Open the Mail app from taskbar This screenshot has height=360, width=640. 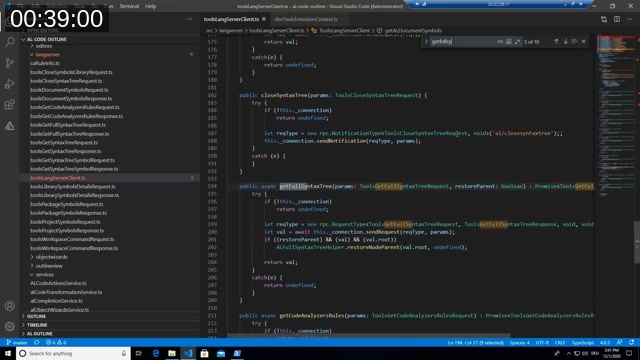221,353
